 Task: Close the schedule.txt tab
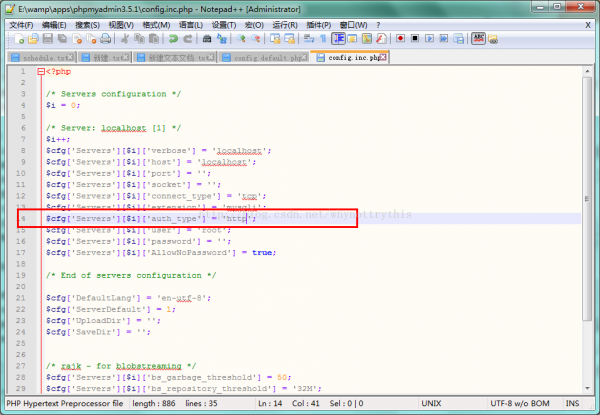70,57
